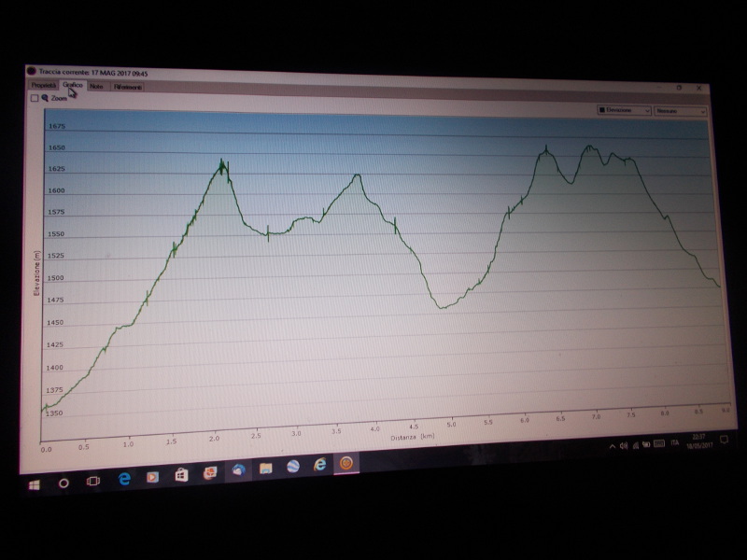
Task: Switch to the Proprietà tab
Action: tap(44, 85)
